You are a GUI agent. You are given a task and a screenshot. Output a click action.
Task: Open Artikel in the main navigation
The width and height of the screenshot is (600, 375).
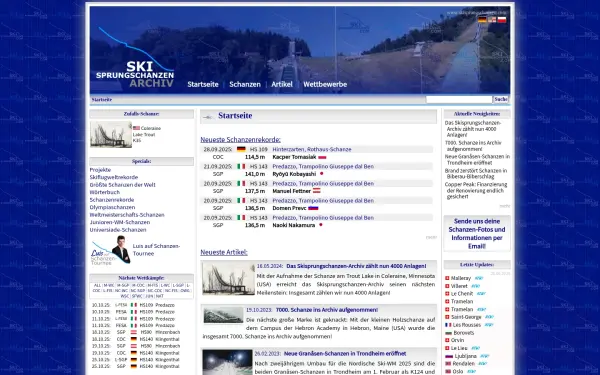click(x=282, y=84)
